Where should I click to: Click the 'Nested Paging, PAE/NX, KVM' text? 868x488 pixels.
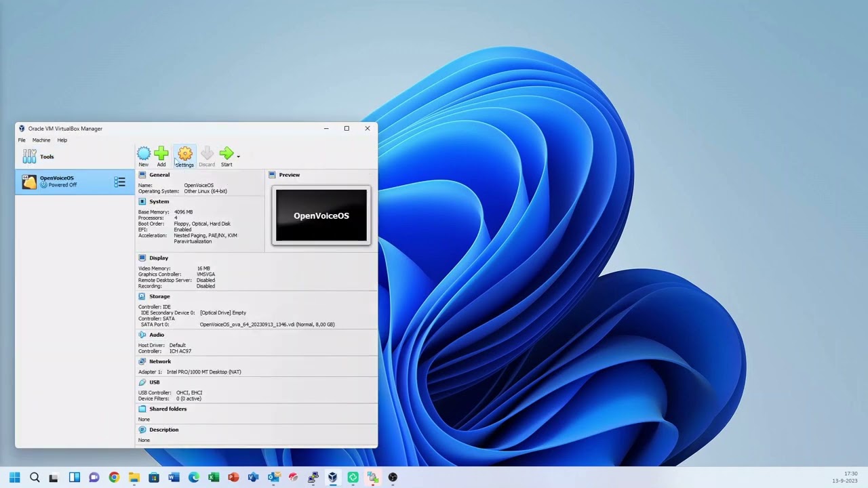coord(205,235)
